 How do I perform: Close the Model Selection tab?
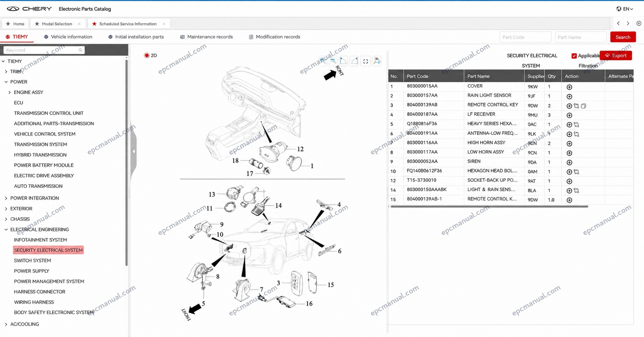[79, 24]
